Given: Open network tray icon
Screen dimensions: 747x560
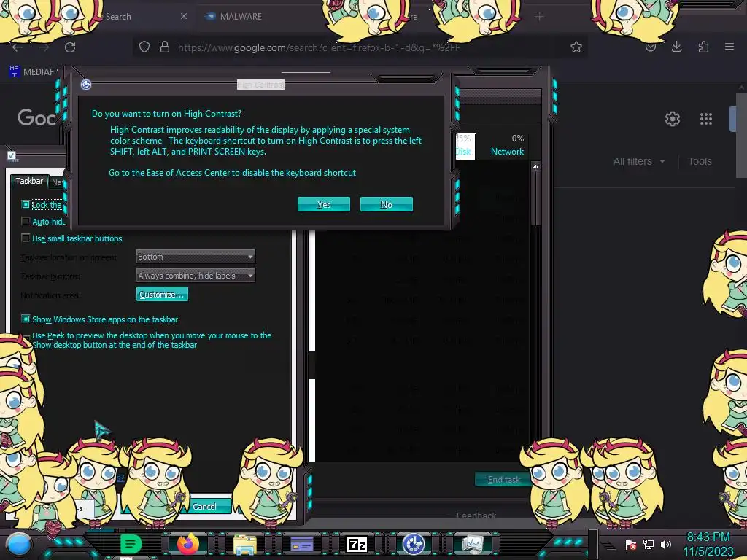Looking at the screenshot, I should 649,544.
